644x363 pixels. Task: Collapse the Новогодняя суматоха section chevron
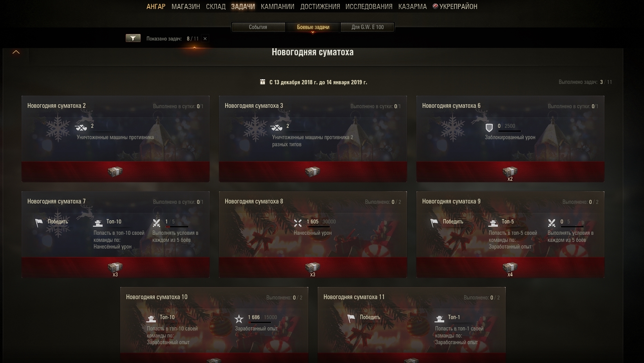[16, 52]
